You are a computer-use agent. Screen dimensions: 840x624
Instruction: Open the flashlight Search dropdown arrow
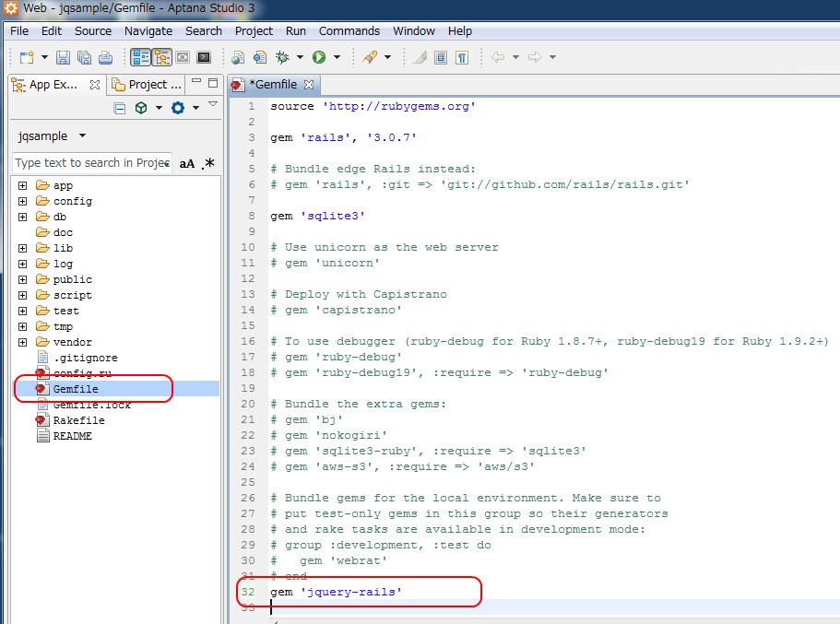[388, 57]
